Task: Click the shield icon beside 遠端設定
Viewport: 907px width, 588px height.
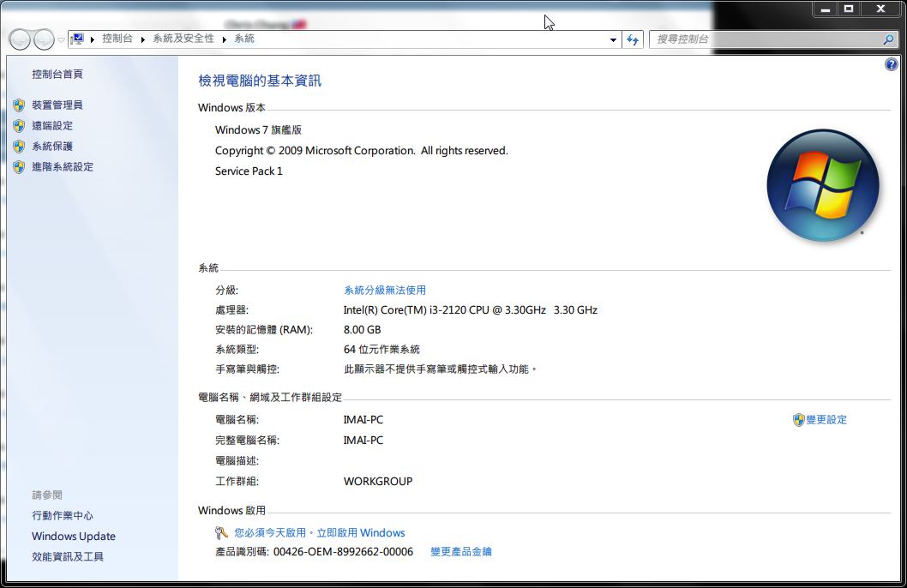Action: [19, 126]
